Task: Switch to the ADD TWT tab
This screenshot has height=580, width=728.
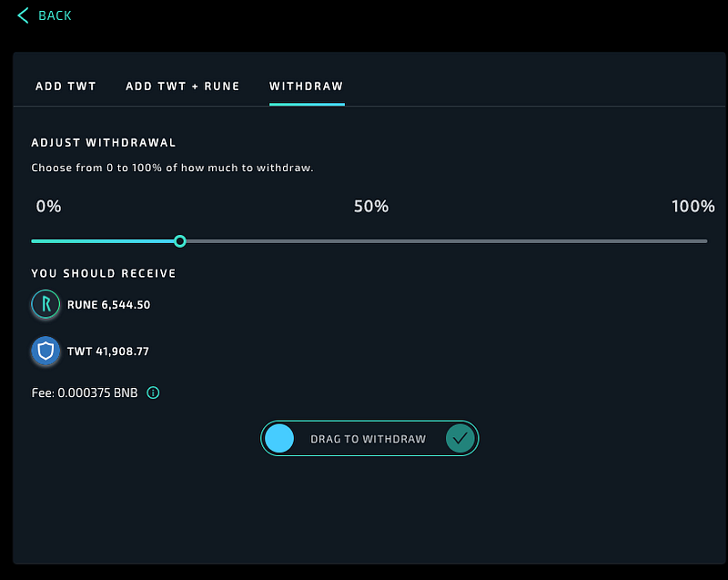Action: (x=66, y=86)
